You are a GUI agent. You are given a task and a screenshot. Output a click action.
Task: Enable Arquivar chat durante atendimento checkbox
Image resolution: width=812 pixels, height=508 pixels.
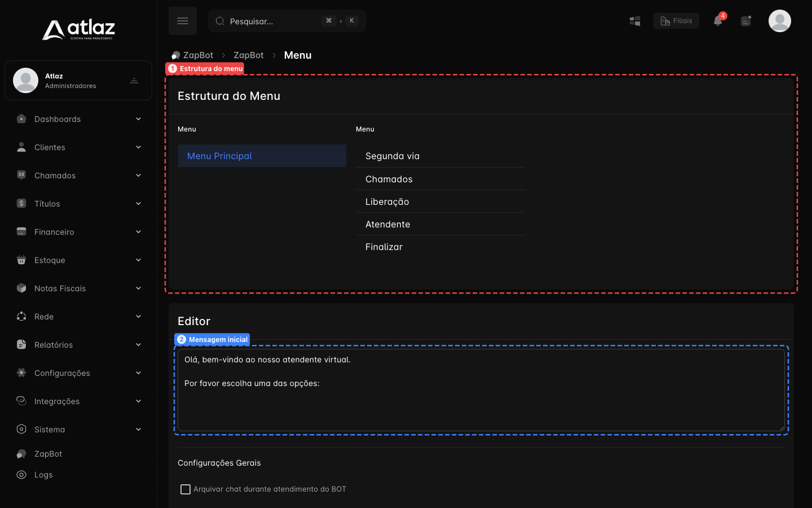185,489
